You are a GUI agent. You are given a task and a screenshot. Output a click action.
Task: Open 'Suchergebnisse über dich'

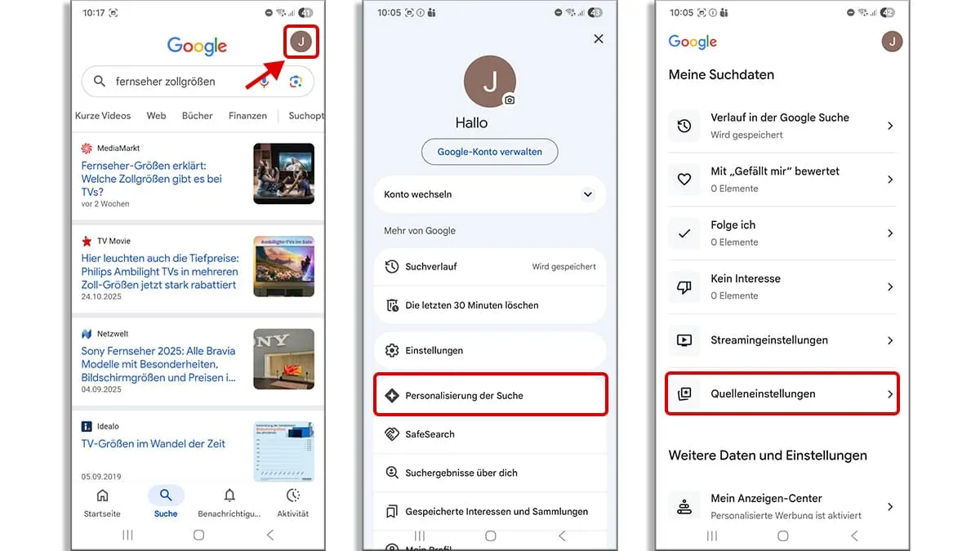point(490,473)
